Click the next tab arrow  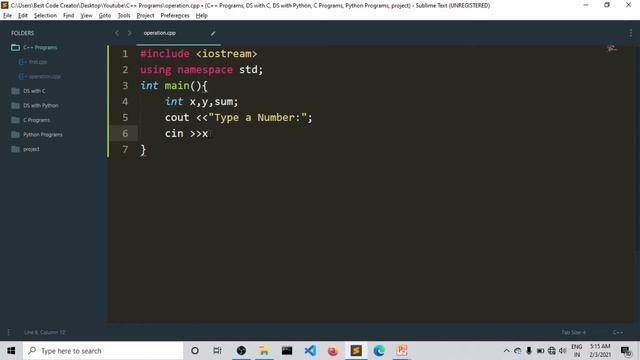point(129,33)
